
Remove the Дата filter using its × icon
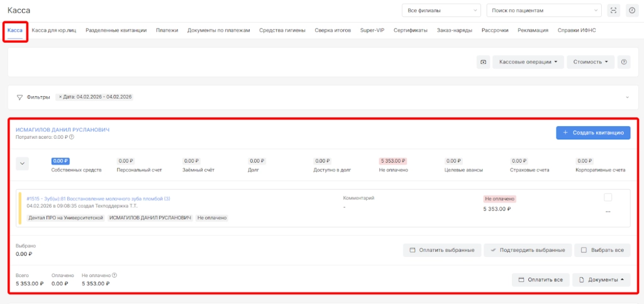click(x=60, y=97)
